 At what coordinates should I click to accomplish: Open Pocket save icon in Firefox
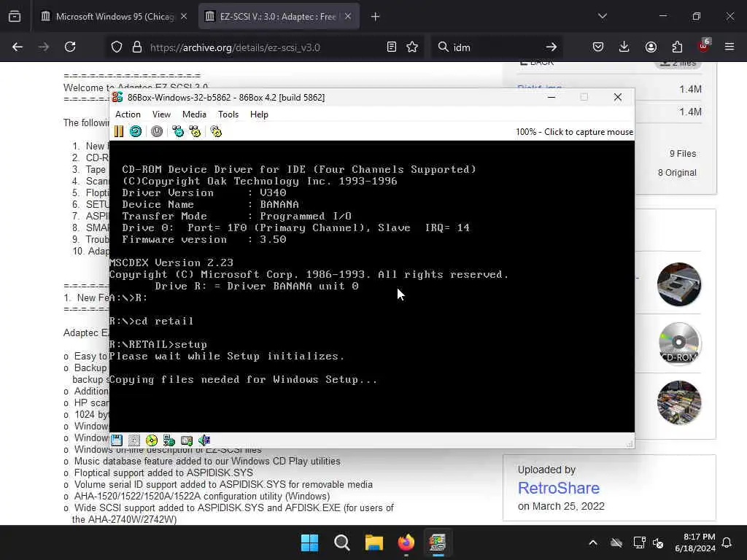[598, 47]
